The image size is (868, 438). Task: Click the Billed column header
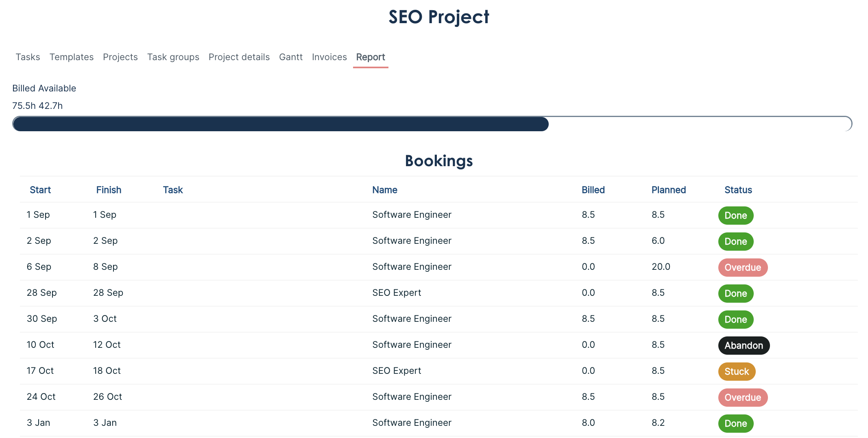pos(593,190)
